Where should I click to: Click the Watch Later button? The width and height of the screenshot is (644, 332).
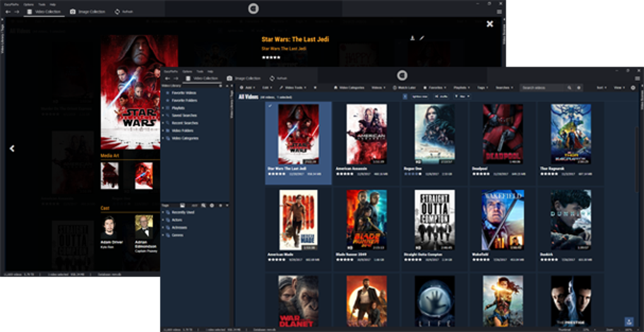(x=404, y=88)
